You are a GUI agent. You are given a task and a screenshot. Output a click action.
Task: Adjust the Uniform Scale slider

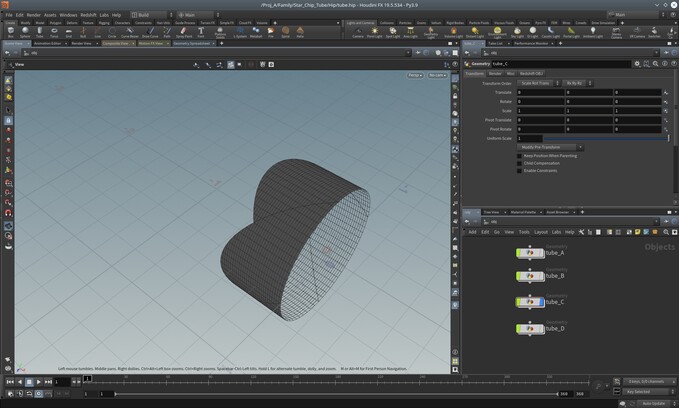coord(606,138)
